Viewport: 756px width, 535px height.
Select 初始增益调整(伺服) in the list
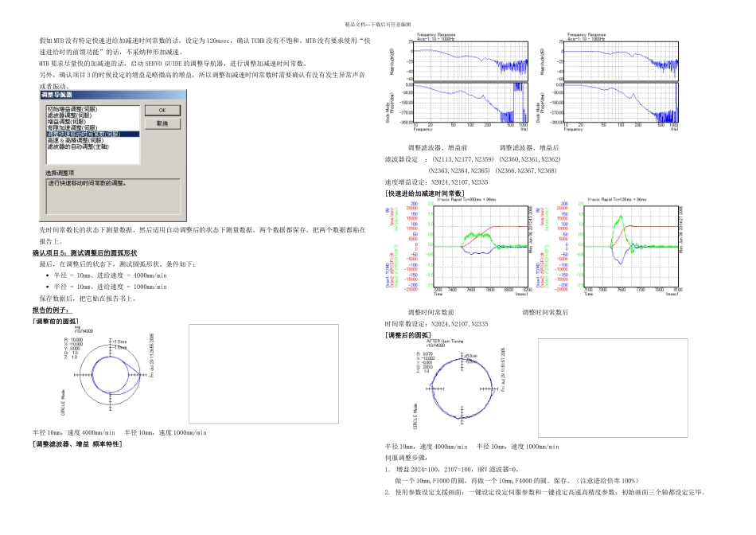click(72, 109)
